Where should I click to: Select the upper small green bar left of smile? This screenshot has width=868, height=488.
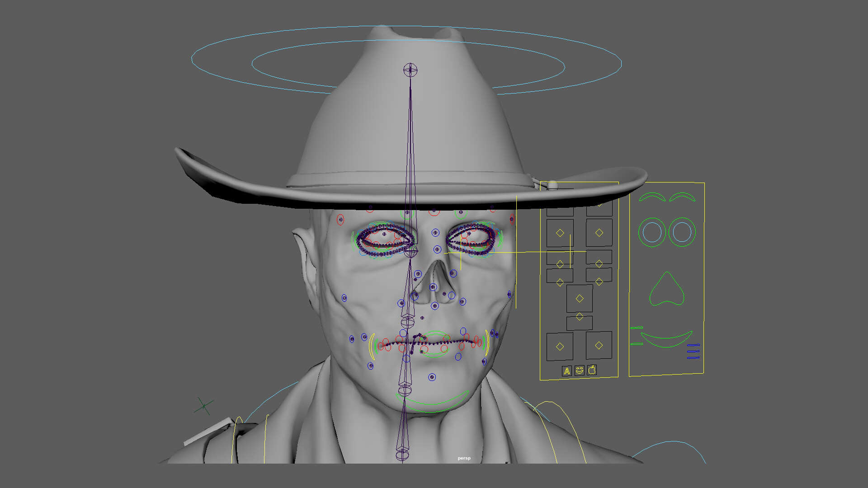click(x=637, y=328)
